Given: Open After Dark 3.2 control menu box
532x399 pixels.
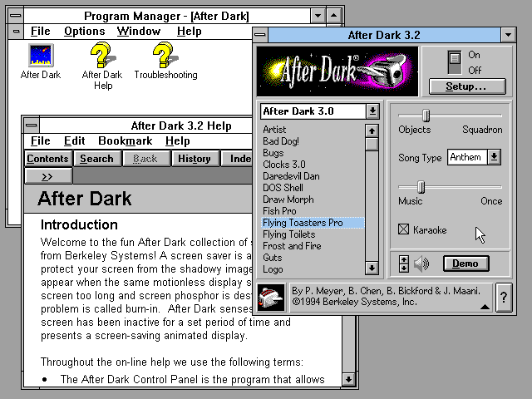Looking at the screenshot, I should pos(260,35).
